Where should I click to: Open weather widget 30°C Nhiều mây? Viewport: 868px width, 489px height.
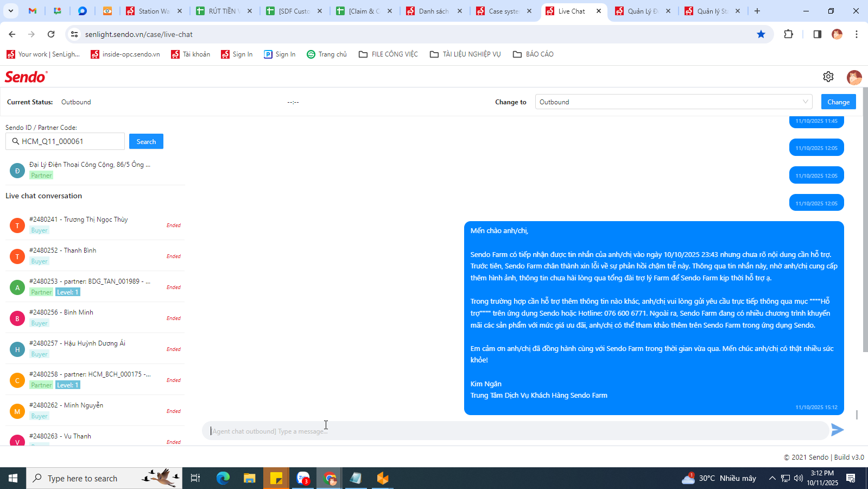click(719, 478)
